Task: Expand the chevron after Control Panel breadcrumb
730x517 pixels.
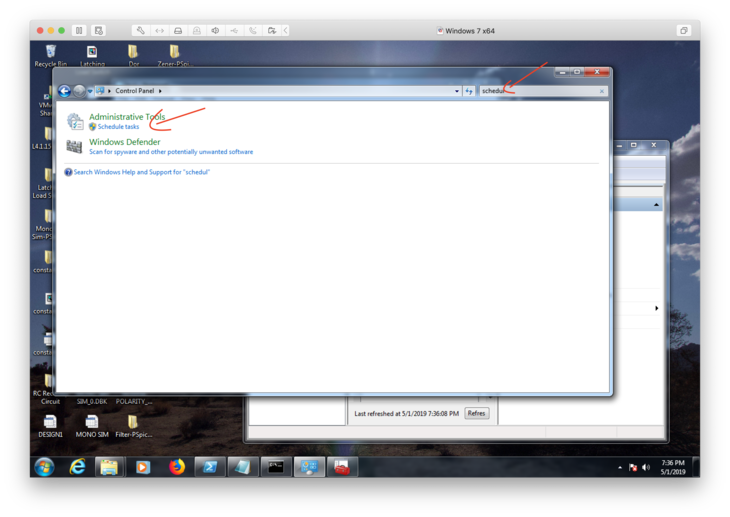Action: point(160,91)
